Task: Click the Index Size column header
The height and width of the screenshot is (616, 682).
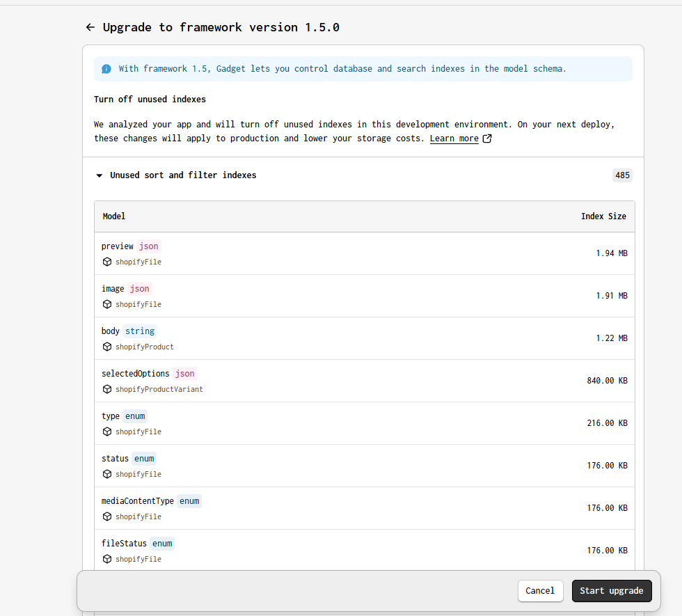Action: (x=603, y=216)
